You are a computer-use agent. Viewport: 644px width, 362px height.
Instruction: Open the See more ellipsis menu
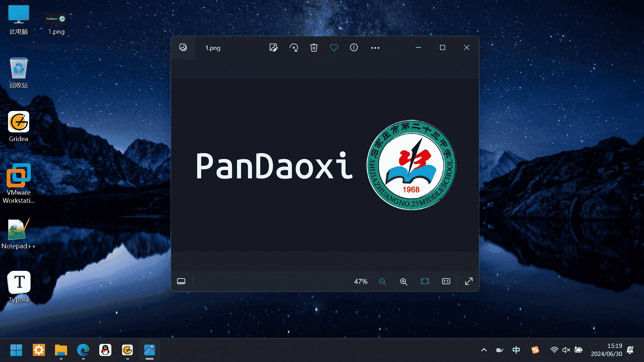click(x=375, y=48)
